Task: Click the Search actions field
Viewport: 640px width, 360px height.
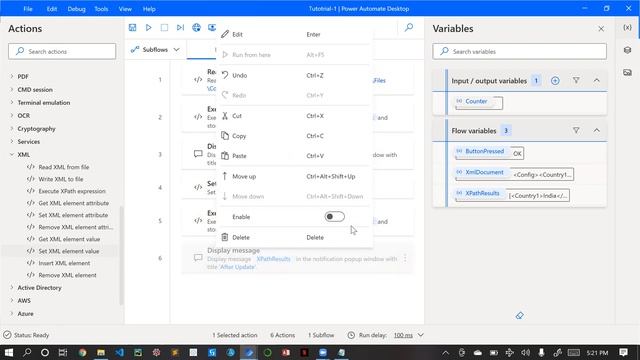Action: click(x=62, y=51)
